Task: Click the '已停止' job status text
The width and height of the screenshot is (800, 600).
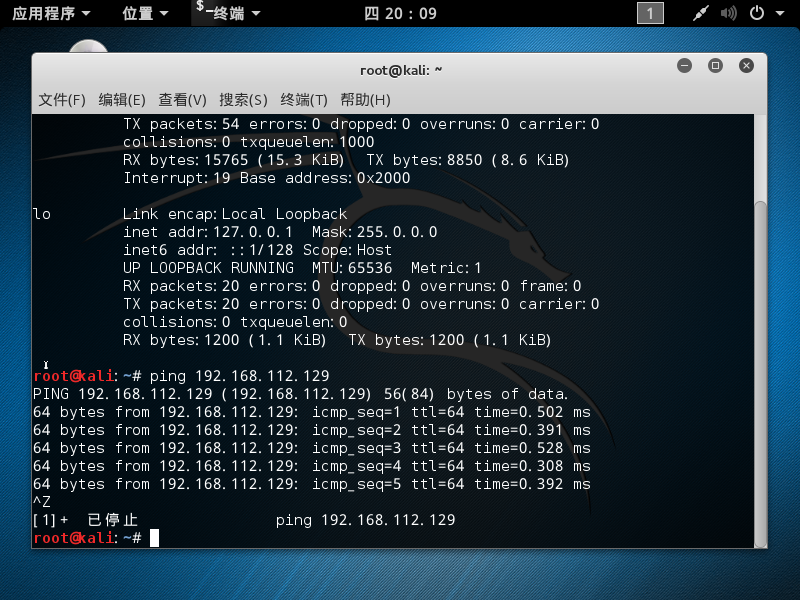Action: click(113, 520)
